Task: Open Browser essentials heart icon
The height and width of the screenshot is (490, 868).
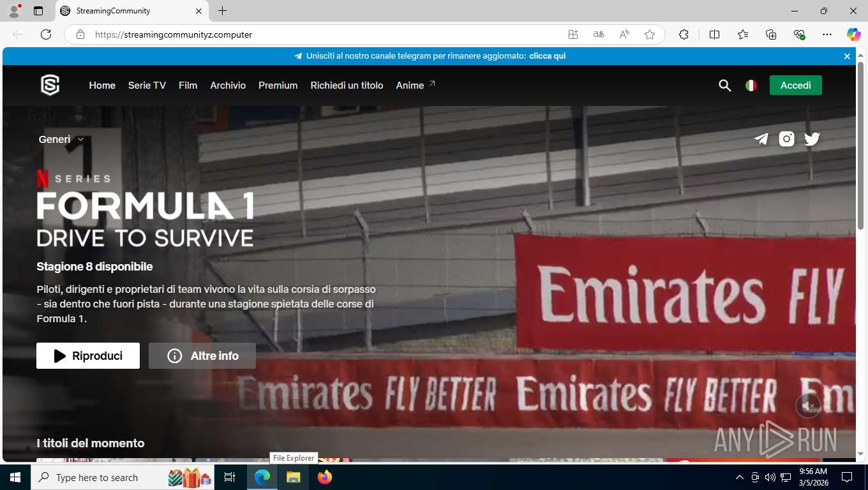Action: point(799,34)
